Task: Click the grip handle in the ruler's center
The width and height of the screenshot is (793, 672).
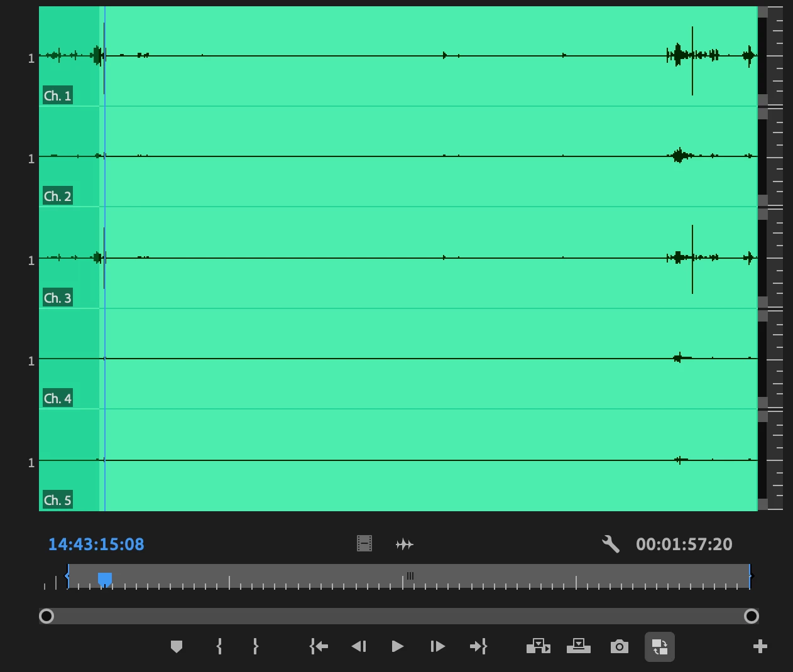Action: [410, 575]
